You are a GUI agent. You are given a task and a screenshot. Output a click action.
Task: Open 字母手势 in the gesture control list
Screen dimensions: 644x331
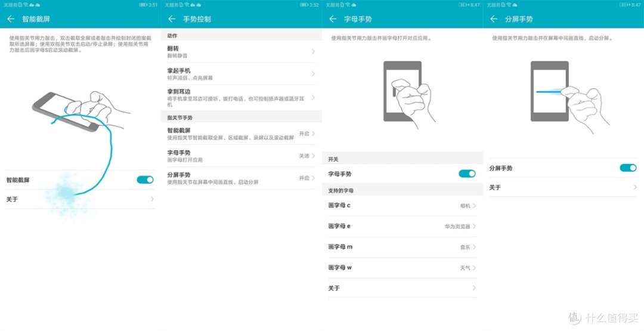coord(241,156)
